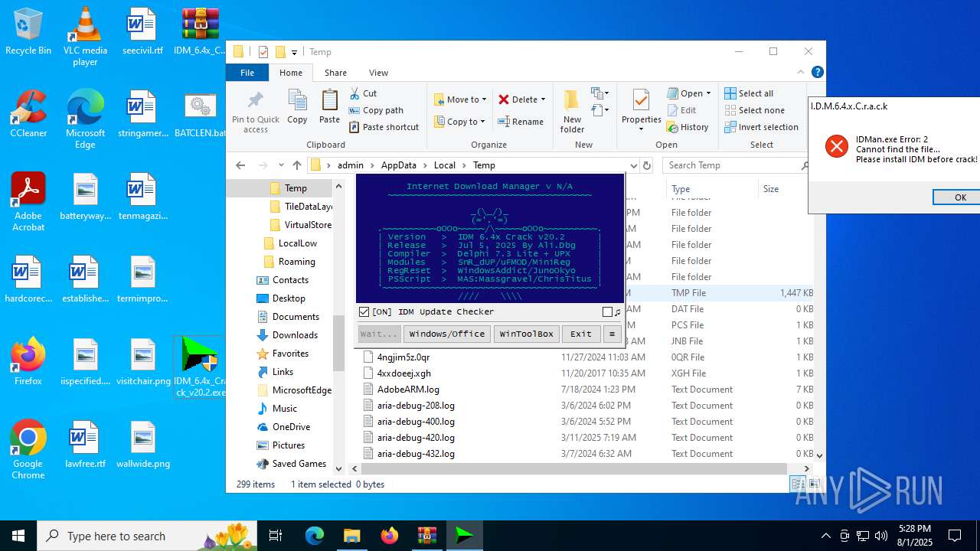The width and height of the screenshot is (980, 551).
Task: Click Exit in crack window
Action: [581, 334]
